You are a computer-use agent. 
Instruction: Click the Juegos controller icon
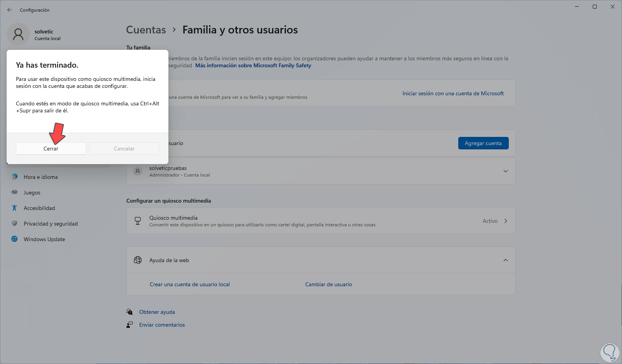pyautogui.click(x=14, y=192)
